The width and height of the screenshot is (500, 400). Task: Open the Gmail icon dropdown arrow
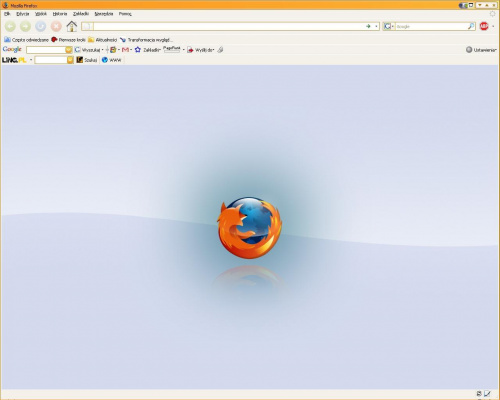click(131, 50)
